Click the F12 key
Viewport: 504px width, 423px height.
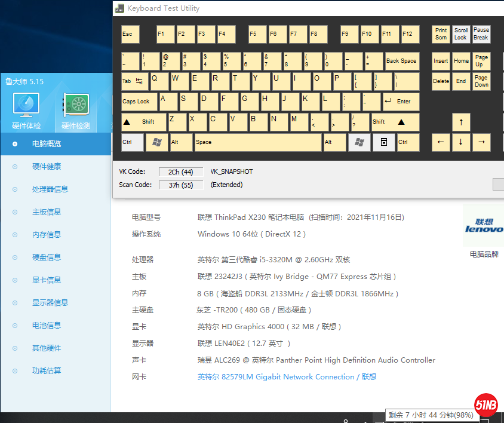[410, 34]
